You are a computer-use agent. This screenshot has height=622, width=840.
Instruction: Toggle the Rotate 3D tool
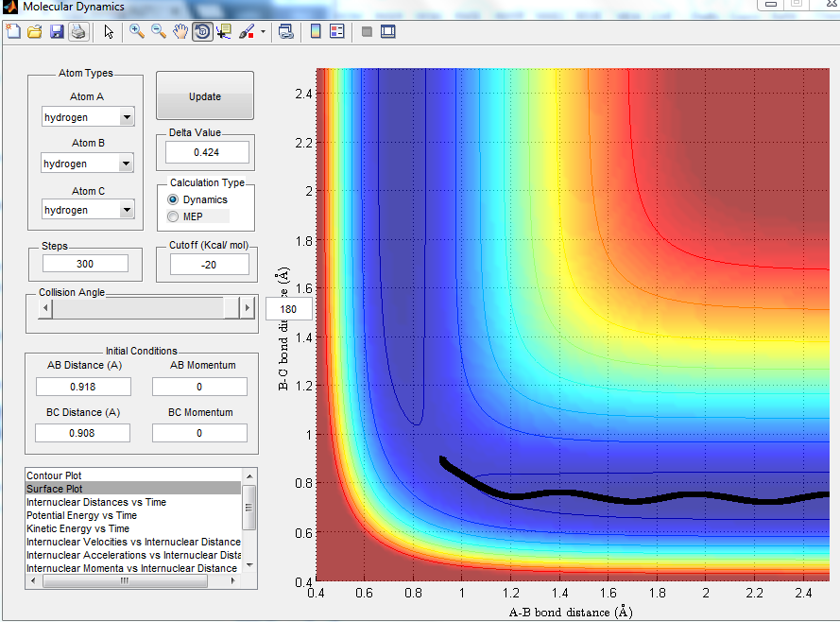click(202, 32)
